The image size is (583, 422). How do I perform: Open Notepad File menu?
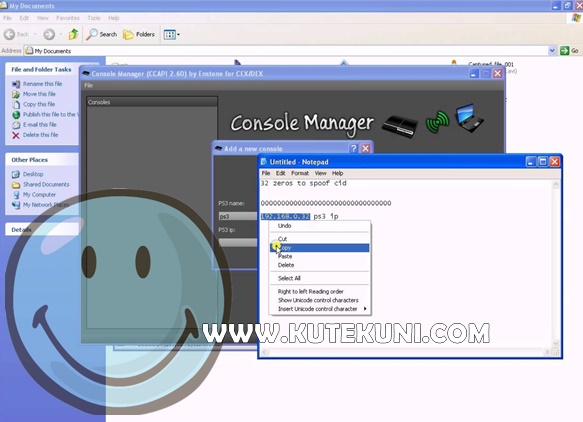[x=266, y=173]
